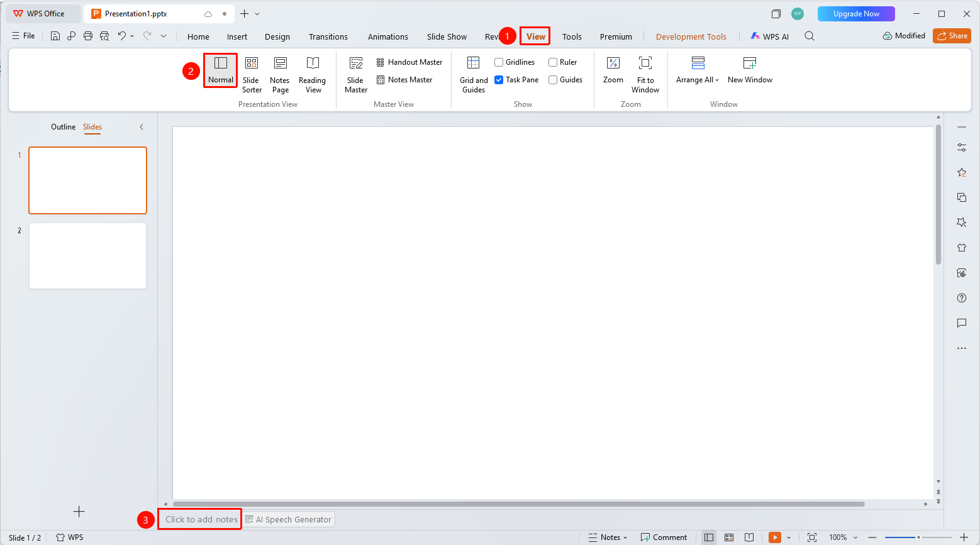980x545 pixels.
Task: Collapse the slide panel chevron
Action: [x=142, y=127]
